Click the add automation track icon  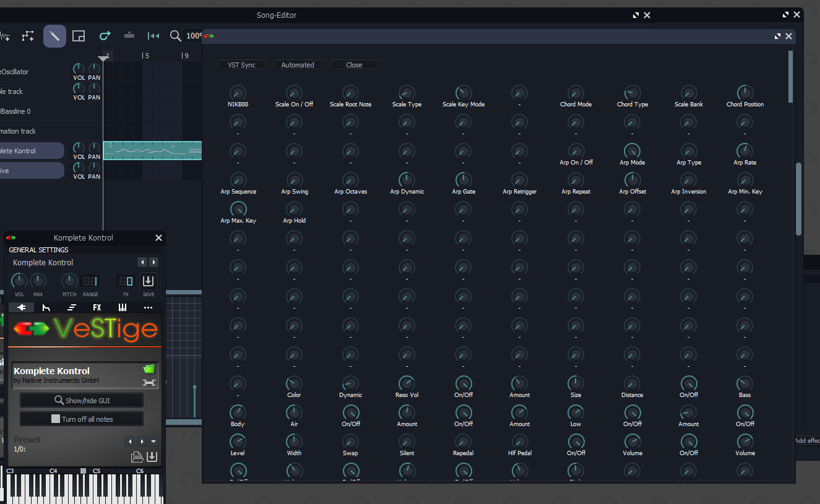click(x=27, y=36)
